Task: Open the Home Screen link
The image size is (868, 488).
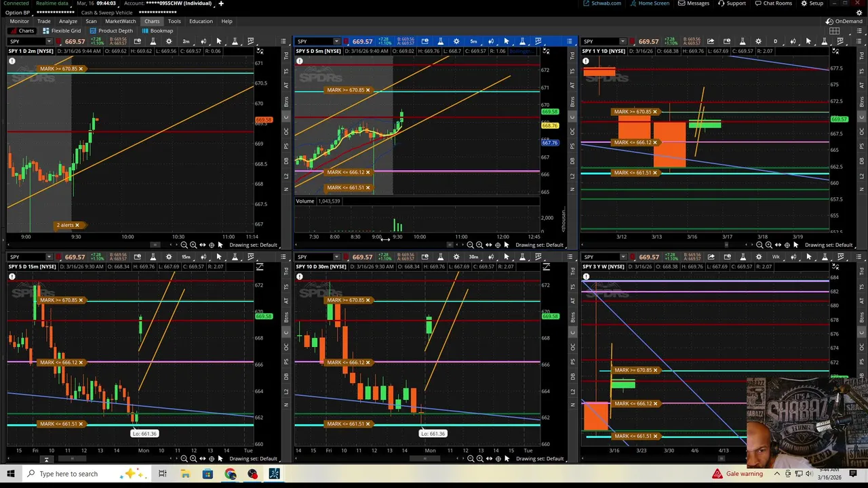Action: [x=650, y=3]
